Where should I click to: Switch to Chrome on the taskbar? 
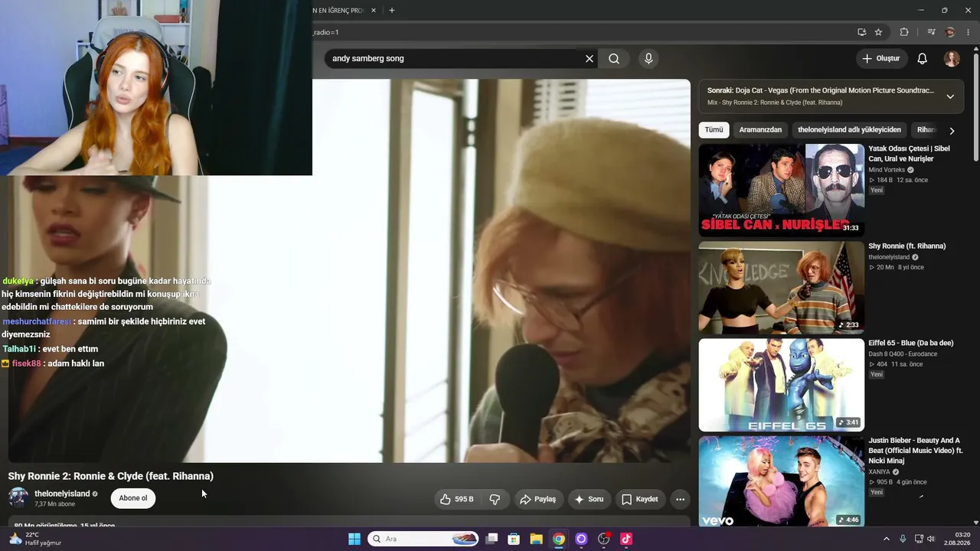(559, 539)
